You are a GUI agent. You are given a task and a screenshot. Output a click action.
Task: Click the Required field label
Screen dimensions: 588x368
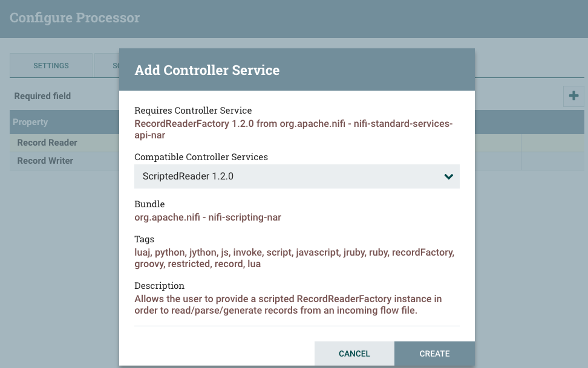pyautogui.click(x=42, y=96)
